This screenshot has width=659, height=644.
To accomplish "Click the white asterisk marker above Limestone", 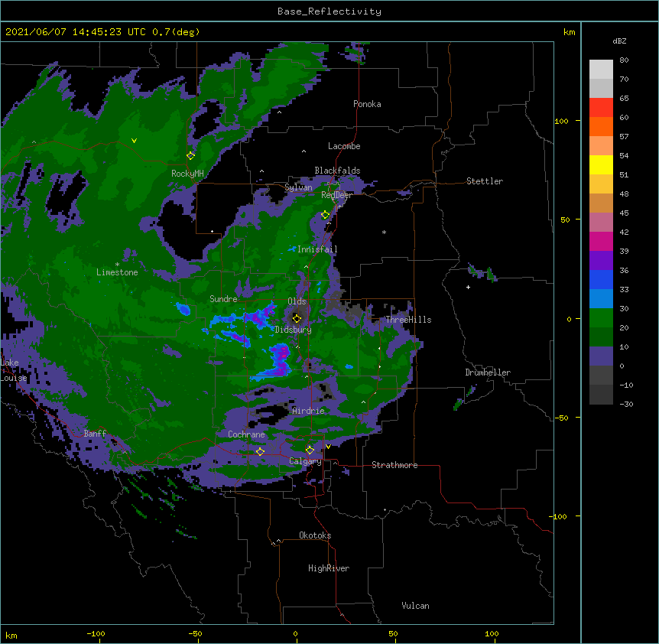I will pyautogui.click(x=117, y=265).
